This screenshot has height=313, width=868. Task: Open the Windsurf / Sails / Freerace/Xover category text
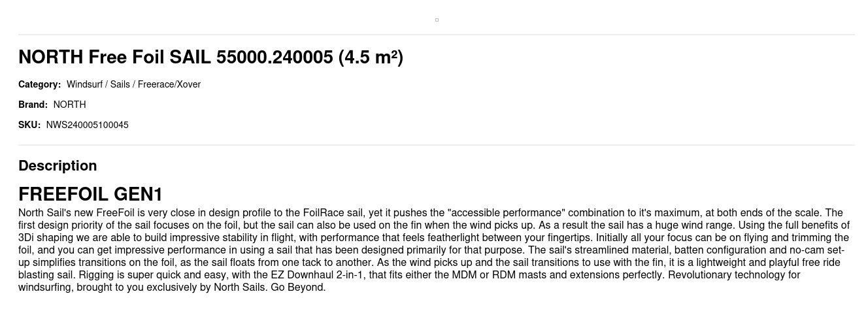pyautogui.click(x=133, y=84)
